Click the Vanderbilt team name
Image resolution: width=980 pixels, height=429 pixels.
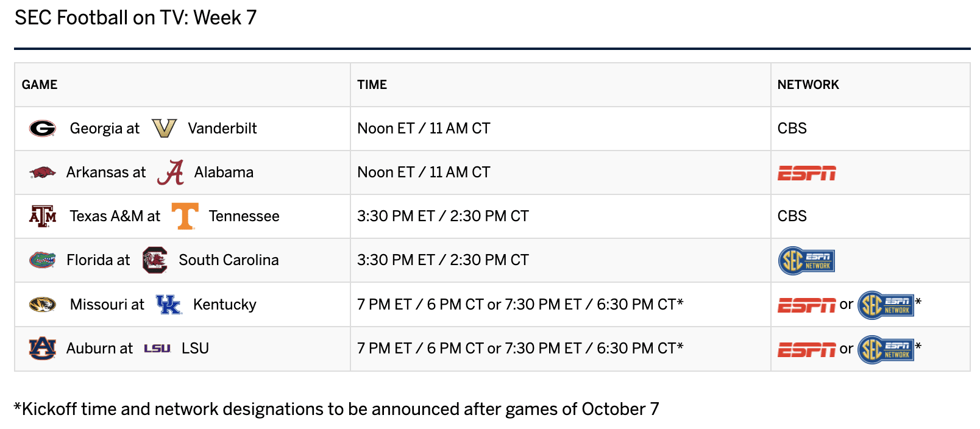tap(222, 129)
